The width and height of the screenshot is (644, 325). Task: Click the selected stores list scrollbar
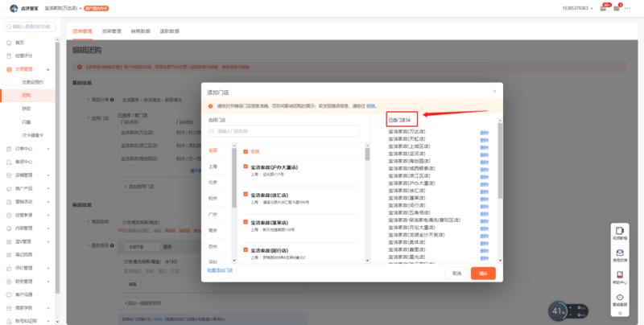coord(500,160)
